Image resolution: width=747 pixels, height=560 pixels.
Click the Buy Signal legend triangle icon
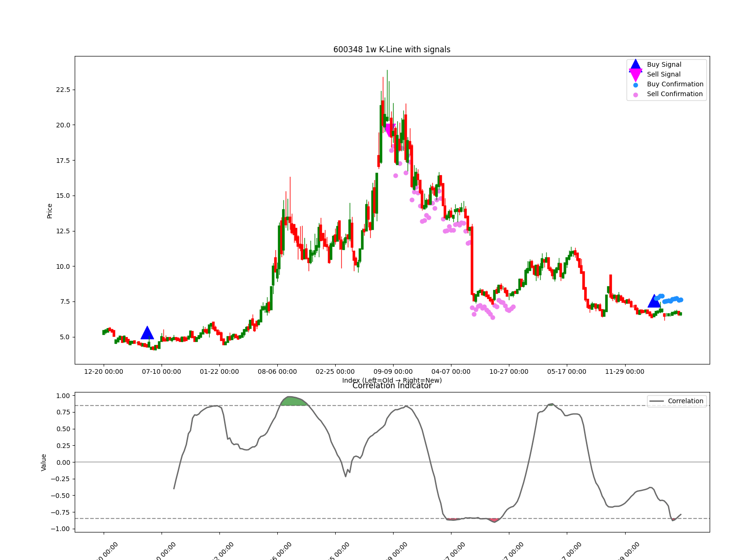[635, 65]
